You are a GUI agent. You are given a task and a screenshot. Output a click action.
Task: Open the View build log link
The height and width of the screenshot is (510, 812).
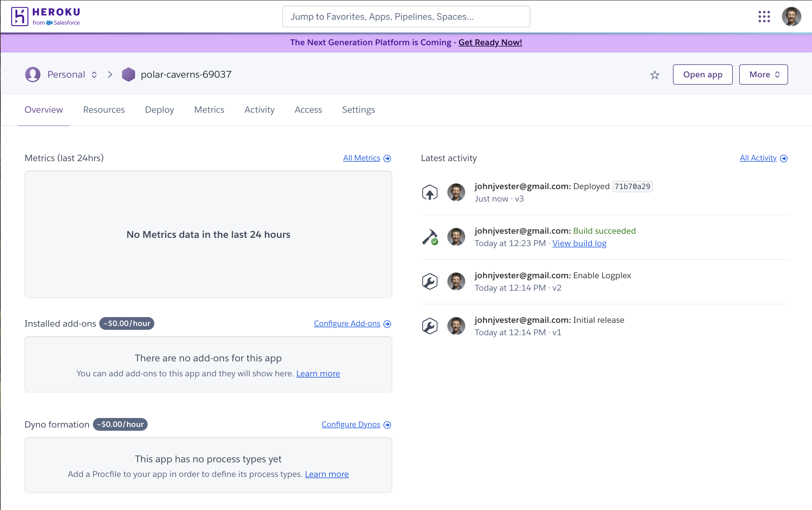click(x=579, y=243)
